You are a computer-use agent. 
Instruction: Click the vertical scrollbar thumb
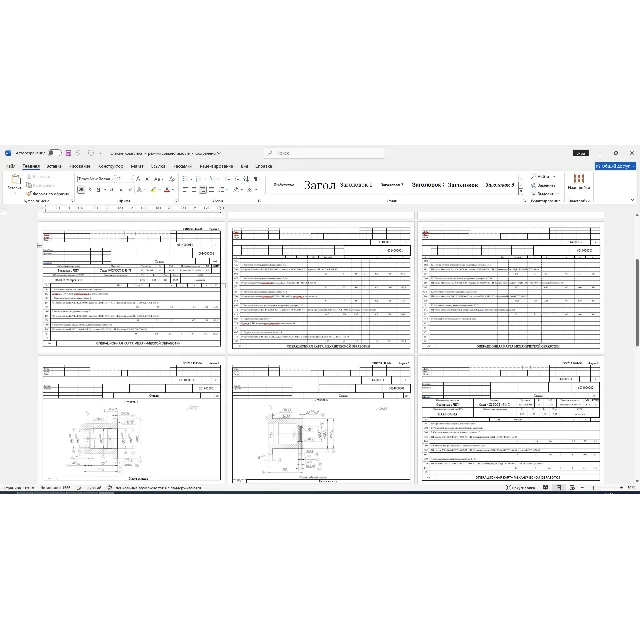(637, 303)
